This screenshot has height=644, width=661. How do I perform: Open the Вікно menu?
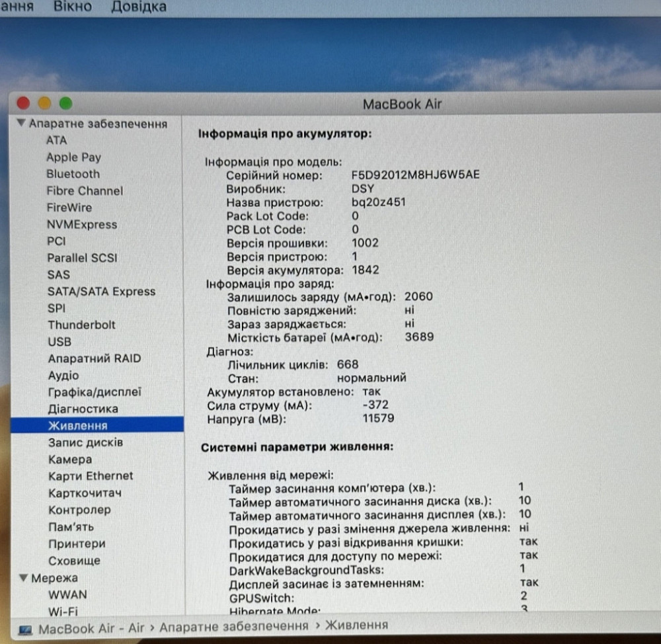point(72,7)
